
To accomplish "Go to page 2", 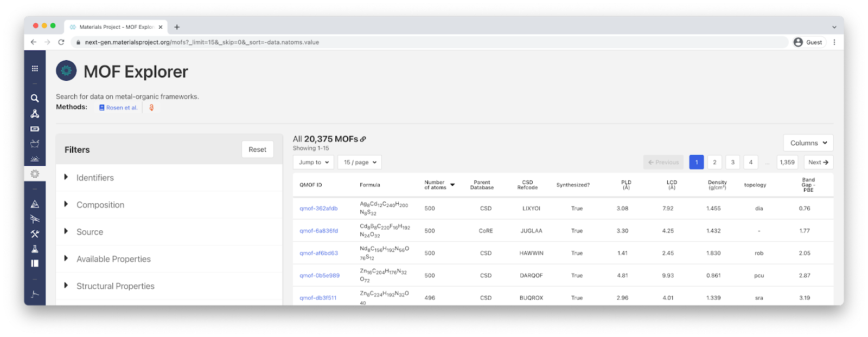I will (714, 162).
